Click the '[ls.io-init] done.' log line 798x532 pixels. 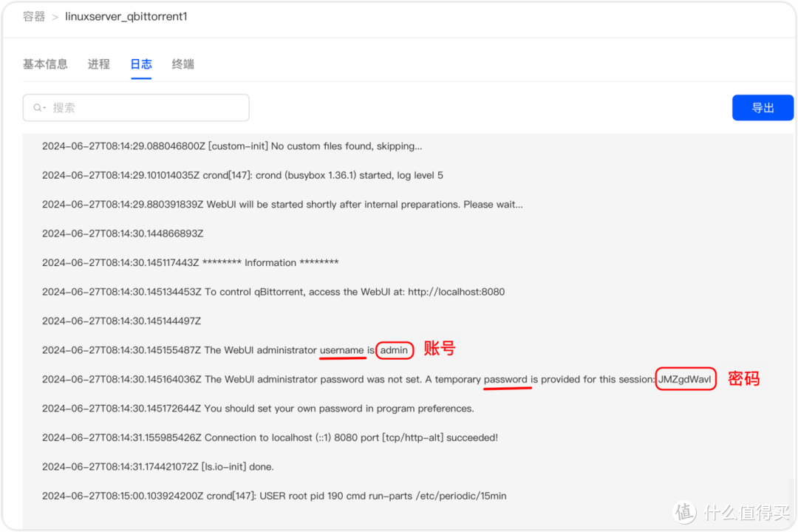pyautogui.click(x=158, y=466)
